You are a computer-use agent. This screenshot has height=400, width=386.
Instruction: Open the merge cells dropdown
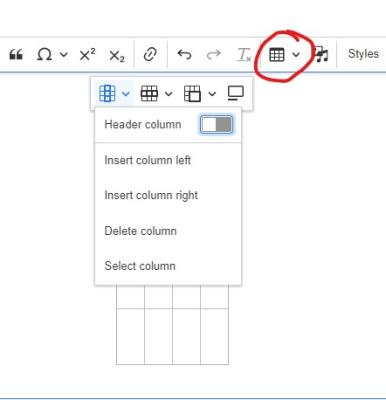(x=200, y=94)
